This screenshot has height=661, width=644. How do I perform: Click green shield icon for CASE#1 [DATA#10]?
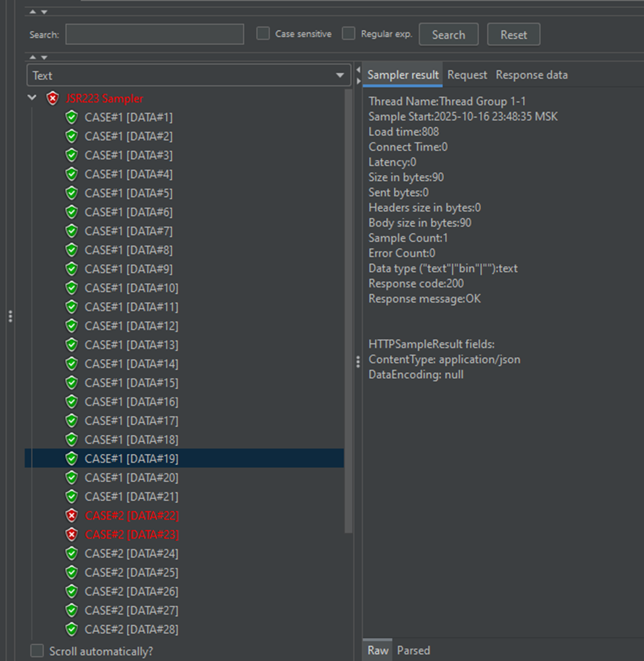click(71, 288)
